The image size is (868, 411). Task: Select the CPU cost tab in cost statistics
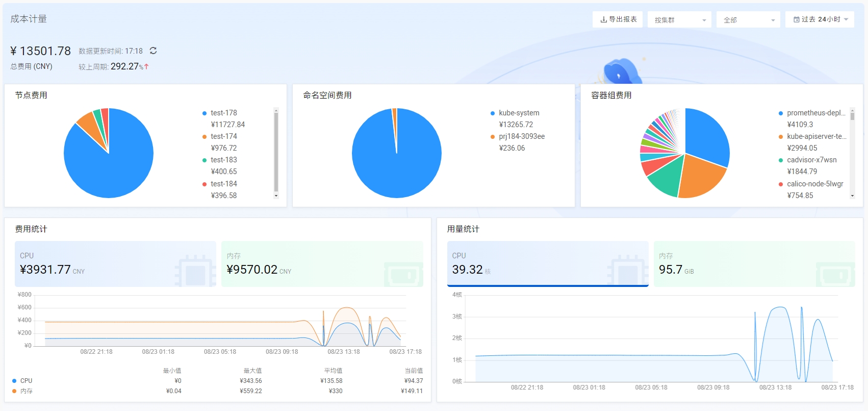115,263
